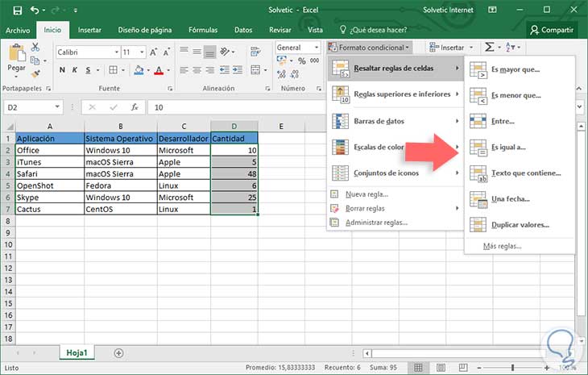Click the text orientation icon
Image resolution: width=588 pixels, height=375 pixels.
click(225, 52)
